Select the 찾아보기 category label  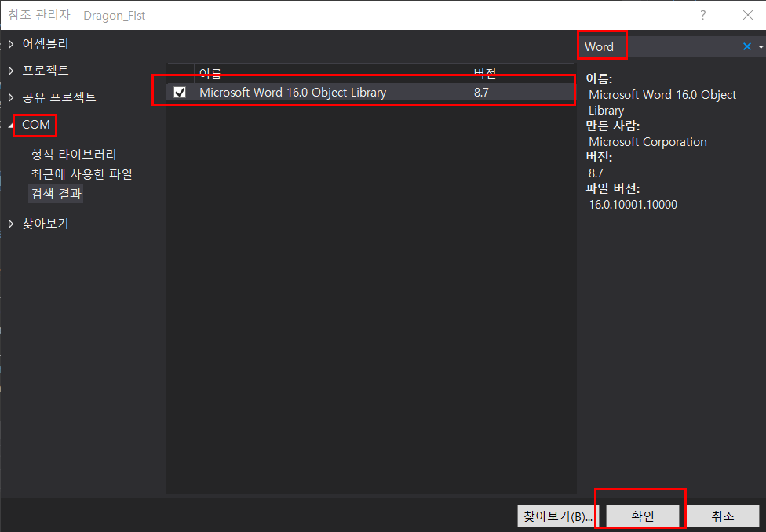(46, 224)
